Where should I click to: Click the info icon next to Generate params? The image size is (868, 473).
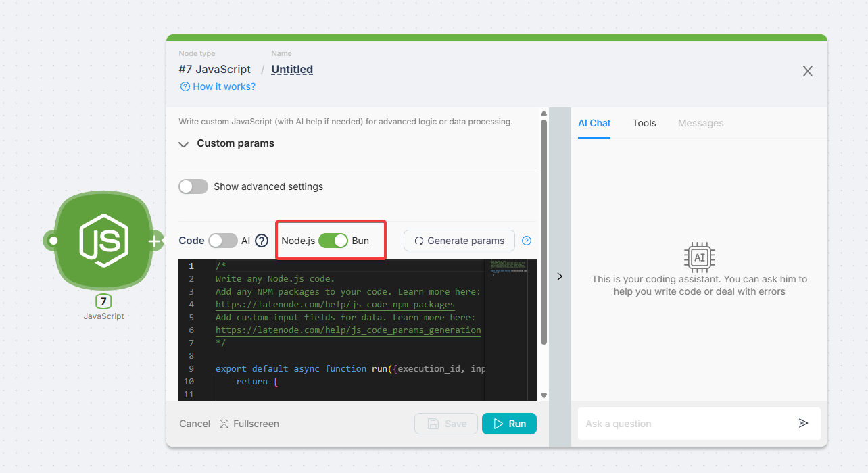pyautogui.click(x=527, y=241)
